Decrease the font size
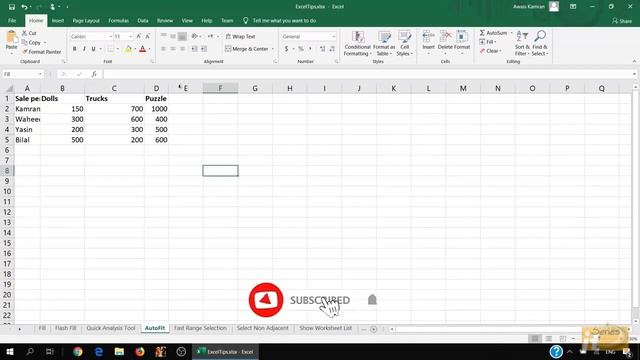Viewport: 640px width, 360px height. click(x=148, y=36)
